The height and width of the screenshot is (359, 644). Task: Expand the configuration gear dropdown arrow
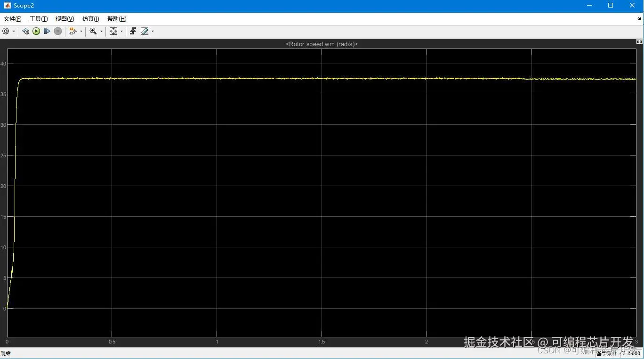pyautogui.click(x=14, y=32)
